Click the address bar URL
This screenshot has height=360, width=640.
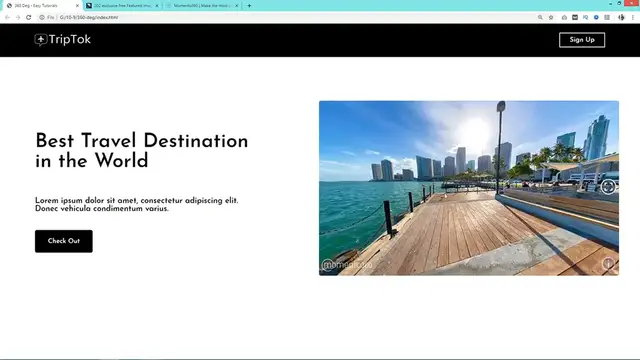pyautogui.click(x=89, y=17)
